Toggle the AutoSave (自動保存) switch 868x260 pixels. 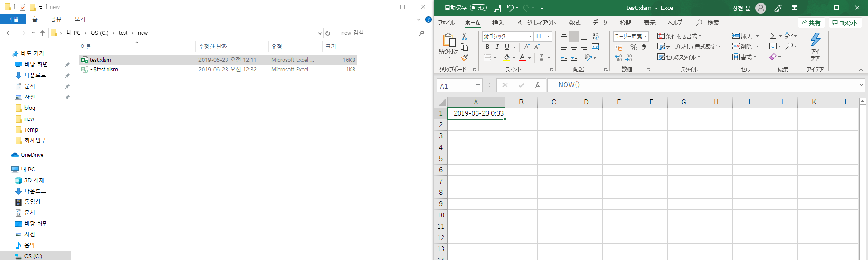[478, 8]
